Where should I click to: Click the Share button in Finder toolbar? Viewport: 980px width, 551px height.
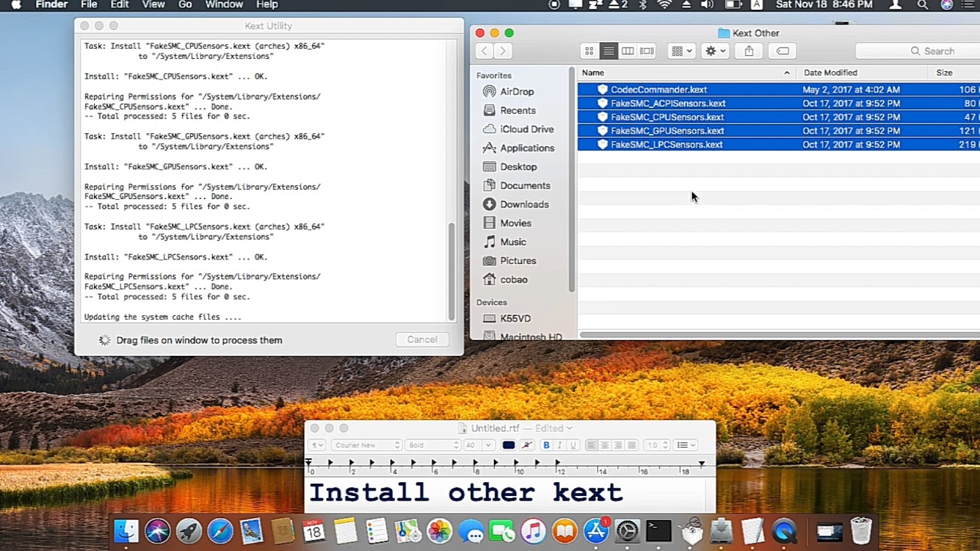pos(749,51)
